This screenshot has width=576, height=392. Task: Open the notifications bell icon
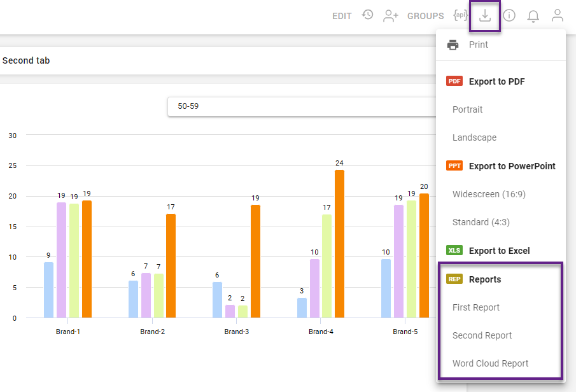(x=533, y=16)
